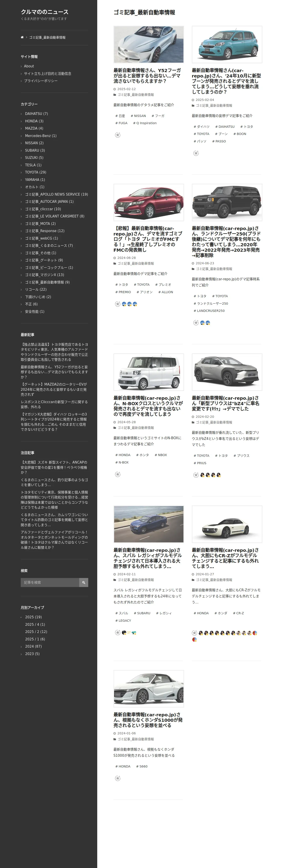Click folder category icon under Y52フーガ article
The image size is (289, 868).
point(115,95)
